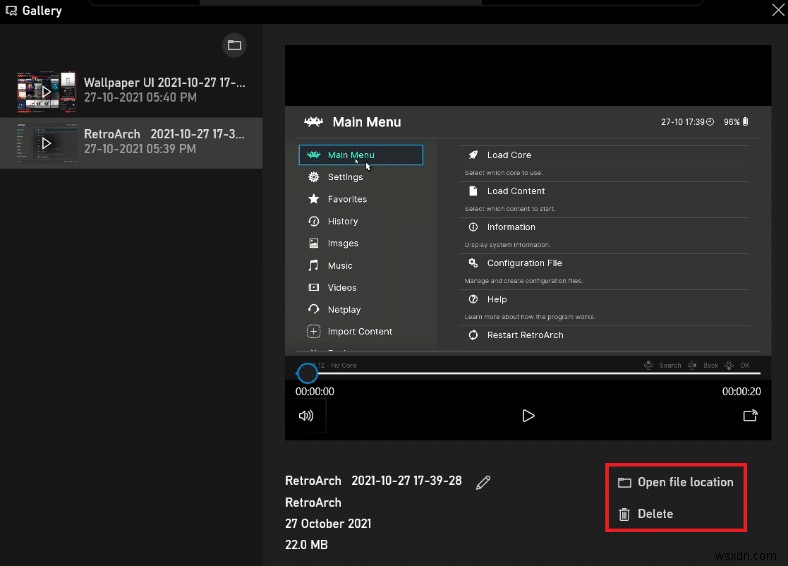Viewport: 788px width, 566px height.
Task: Click the Gallery title icon
Action: click(11, 11)
